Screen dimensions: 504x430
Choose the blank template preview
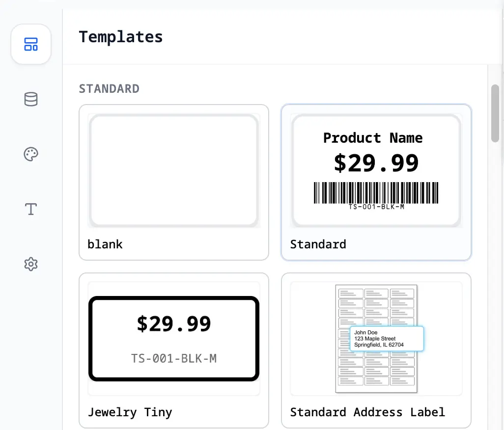[174, 170]
